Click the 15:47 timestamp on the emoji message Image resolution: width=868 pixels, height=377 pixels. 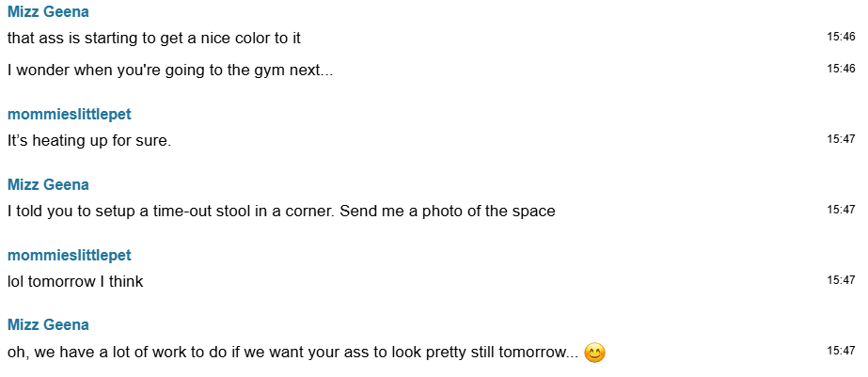pyautogui.click(x=841, y=351)
